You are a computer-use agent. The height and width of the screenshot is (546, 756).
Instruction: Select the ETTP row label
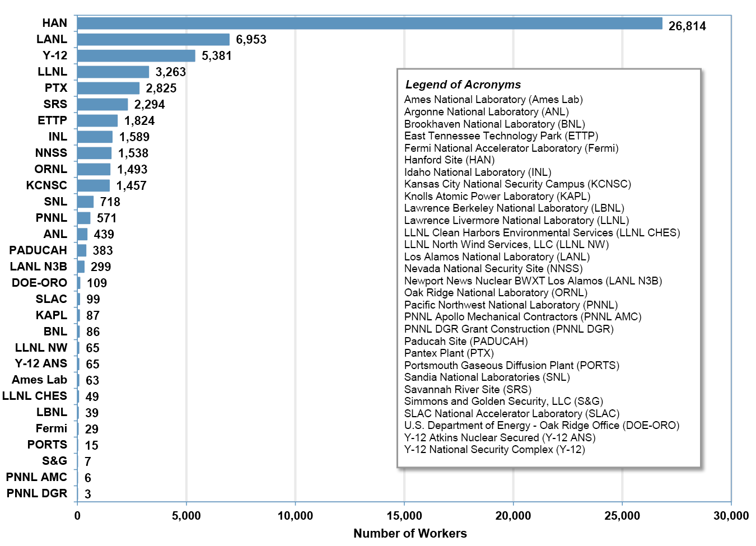coord(52,120)
